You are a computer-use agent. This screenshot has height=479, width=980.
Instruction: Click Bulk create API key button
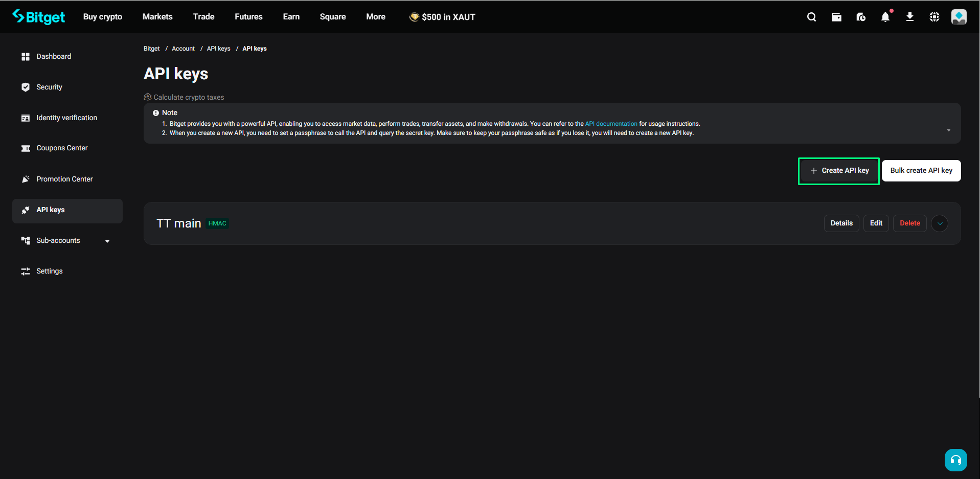[x=921, y=171]
